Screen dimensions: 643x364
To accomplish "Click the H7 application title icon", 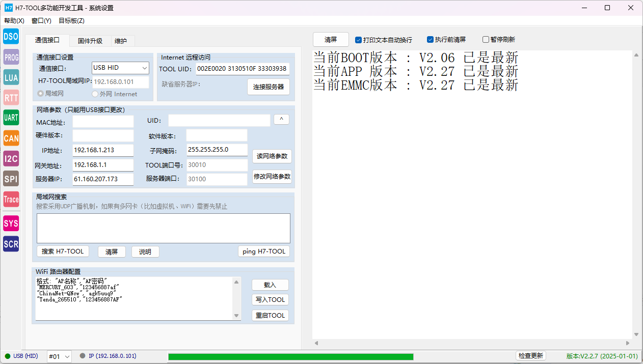I will click(x=8, y=8).
